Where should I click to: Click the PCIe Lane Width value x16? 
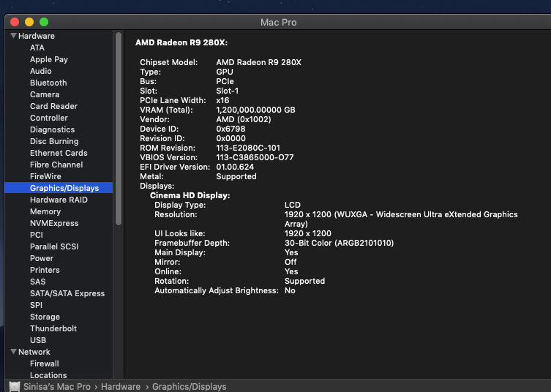pyautogui.click(x=222, y=100)
